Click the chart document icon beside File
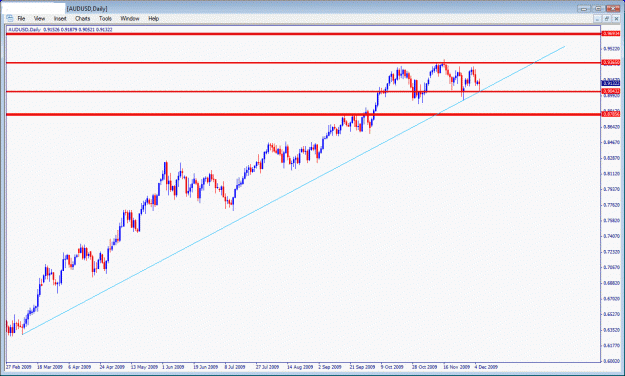This screenshot has height=376, width=625. [10, 18]
